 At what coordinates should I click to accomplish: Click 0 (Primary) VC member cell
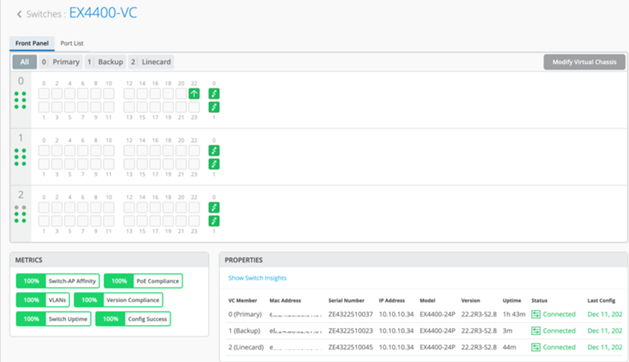click(x=245, y=314)
